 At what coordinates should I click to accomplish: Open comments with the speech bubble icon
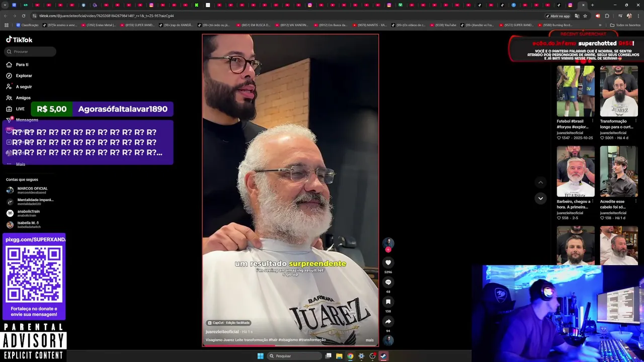pyautogui.click(x=388, y=282)
